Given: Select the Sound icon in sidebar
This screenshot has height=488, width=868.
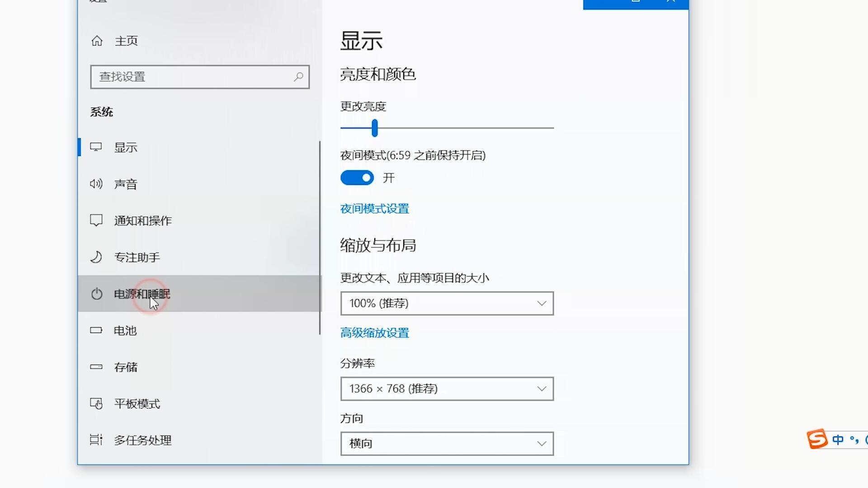Looking at the screenshot, I should tap(96, 184).
